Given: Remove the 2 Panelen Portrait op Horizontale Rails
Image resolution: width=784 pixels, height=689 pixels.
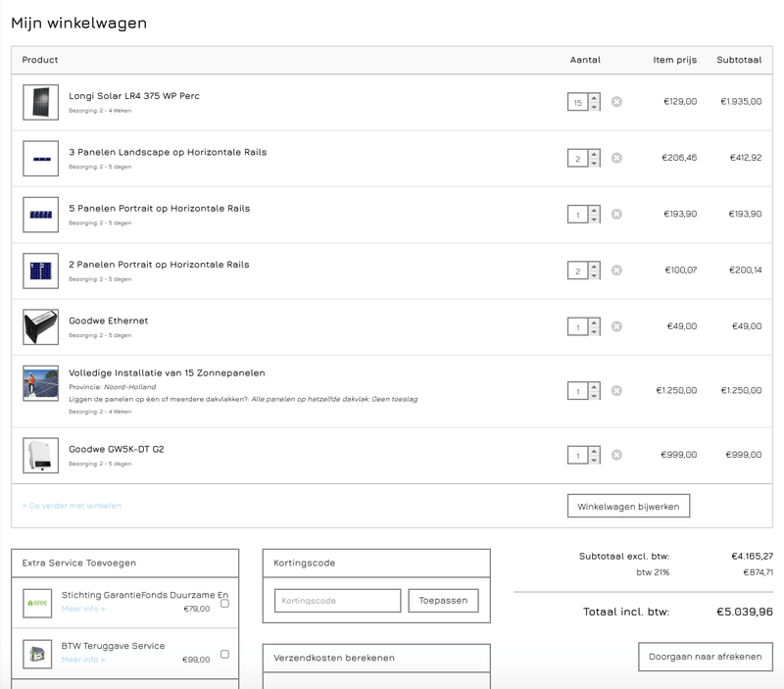Looking at the screenshot, I should pos(618,268).
